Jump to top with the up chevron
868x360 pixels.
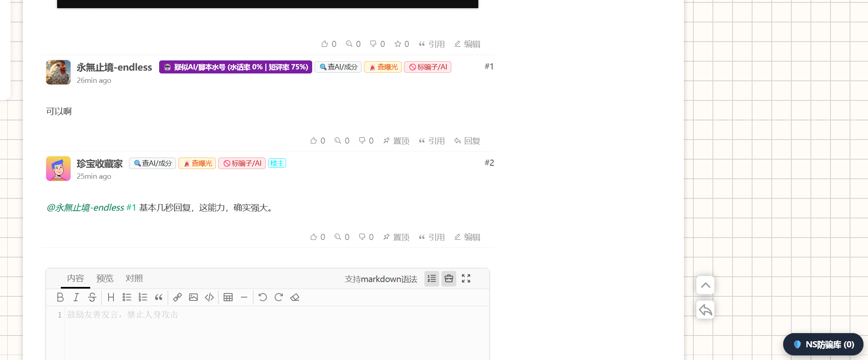point(705,285)
